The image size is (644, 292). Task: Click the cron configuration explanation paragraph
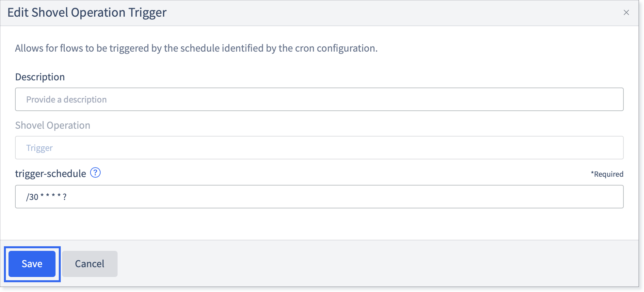pos(196,48)
